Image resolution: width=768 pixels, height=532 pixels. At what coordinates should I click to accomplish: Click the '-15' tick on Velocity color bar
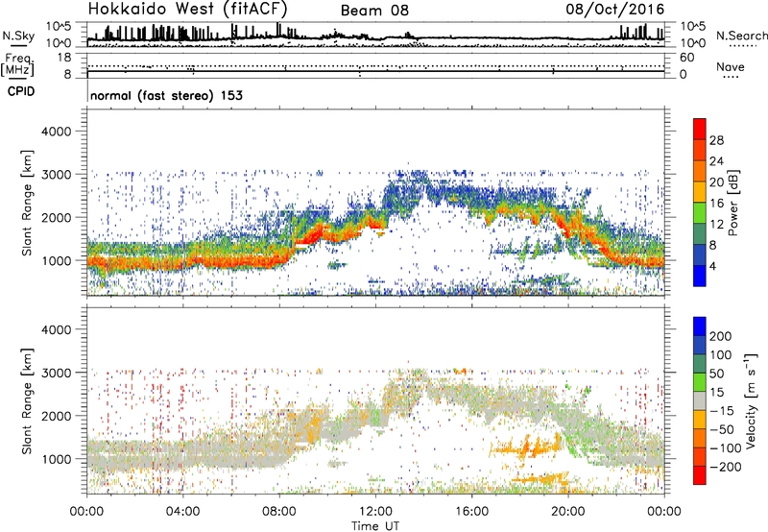(x=722, y=410)
